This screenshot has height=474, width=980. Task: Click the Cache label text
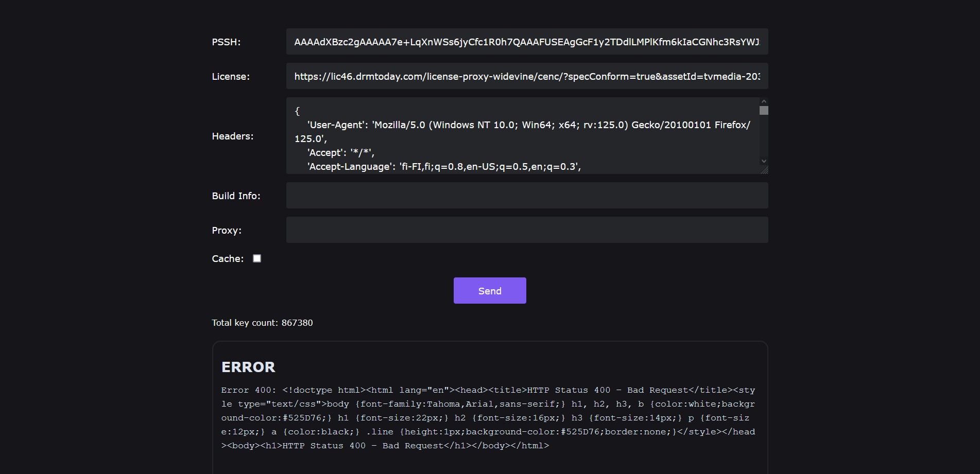(228, 259)
